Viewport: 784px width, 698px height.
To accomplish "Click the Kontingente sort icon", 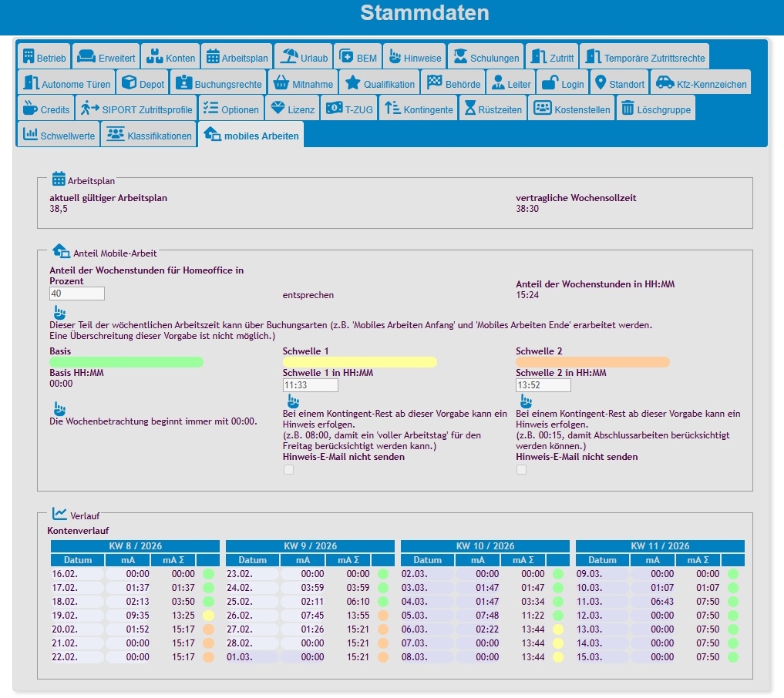I will [x=392, y=108].
